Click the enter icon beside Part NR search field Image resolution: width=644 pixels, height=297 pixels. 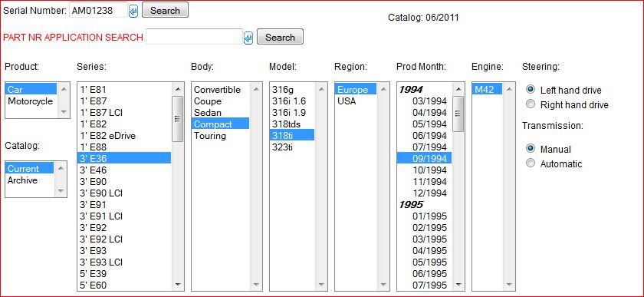click(248, 38)
